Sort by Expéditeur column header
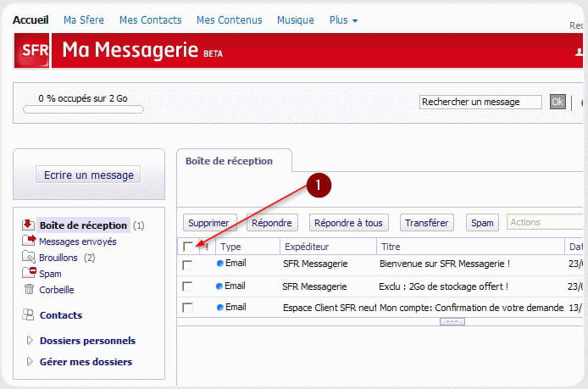 coord(328,247)
